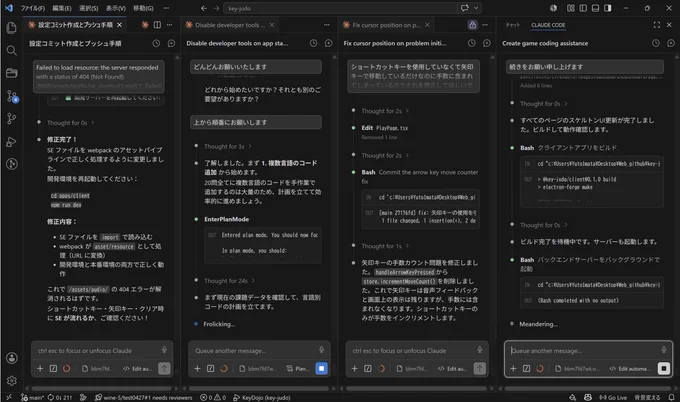This screenshot has width=680, height=402.
Task: Expand Thought for 1s
Action: point(385,246)
